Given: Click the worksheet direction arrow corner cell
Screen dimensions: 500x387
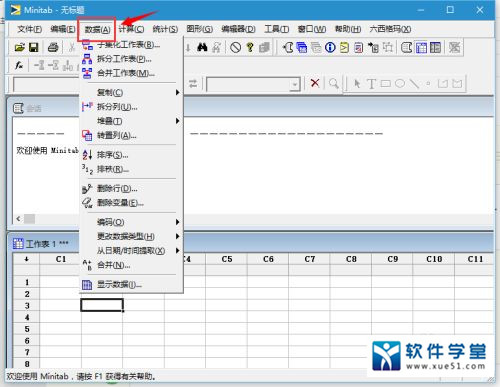Looking at the screenshot, I should [27, 259].
